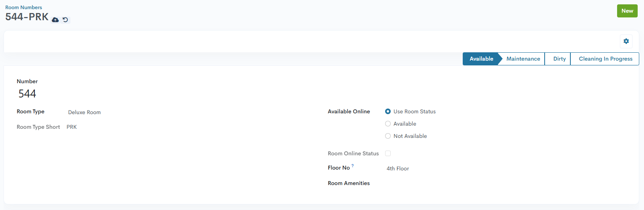The height and width of the screenshot is (210, 644).
Task: Select the Use Room Status radio option
Action: pyautogui.click(x=388, y=111)
